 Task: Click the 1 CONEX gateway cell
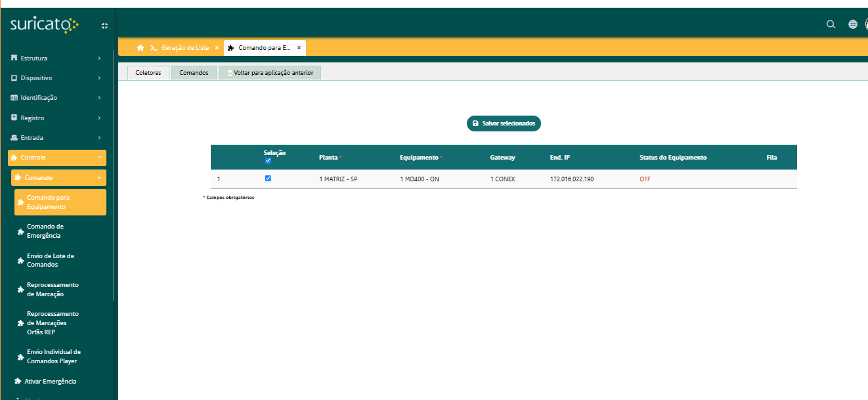(502, 179)
